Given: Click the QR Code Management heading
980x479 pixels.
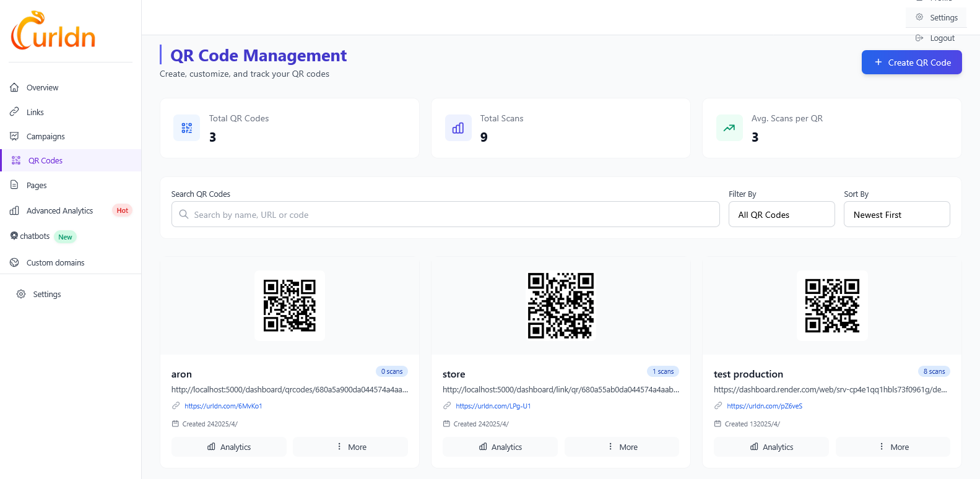Looking at the screenshot, I should [258, 56].
